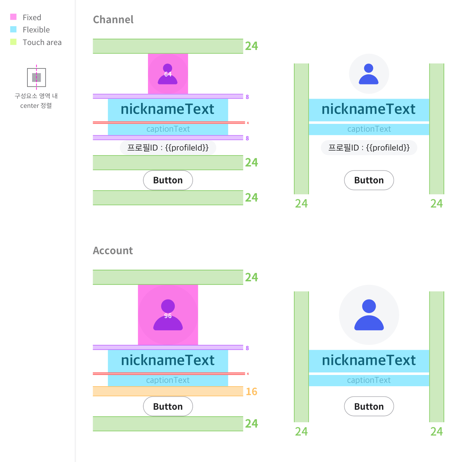Click the center alignment diagram icon
The width and height of the screenshot is (476, 462).
pos(36,77)
